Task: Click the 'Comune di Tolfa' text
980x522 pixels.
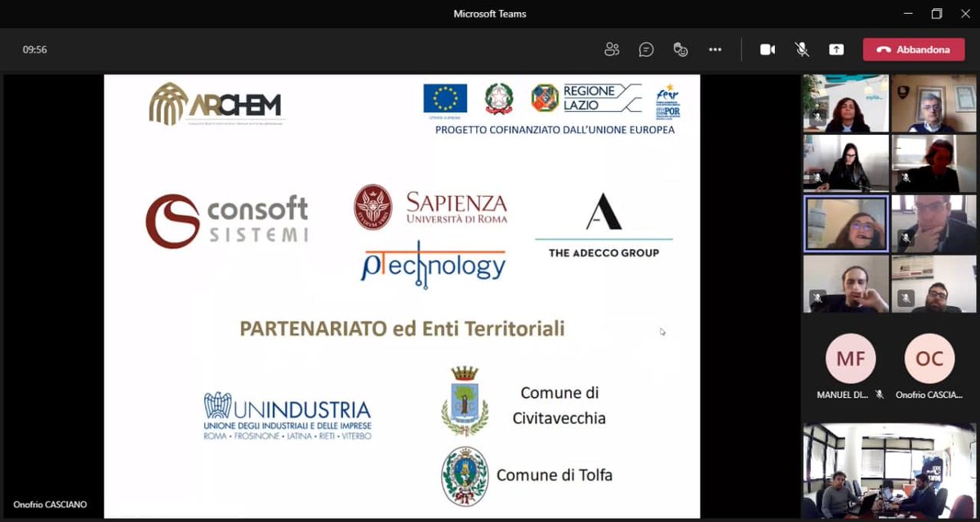Action: coord(555,475)
